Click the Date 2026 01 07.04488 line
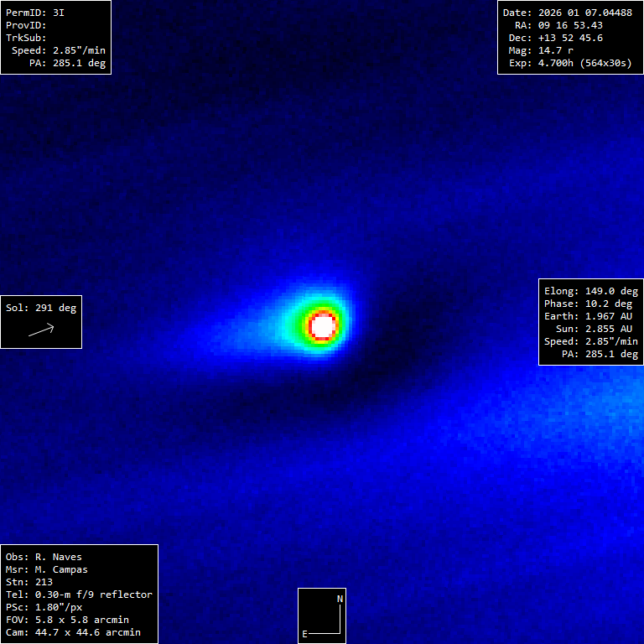The width and height of the screenshot is (644, 644). coord(567,13)
